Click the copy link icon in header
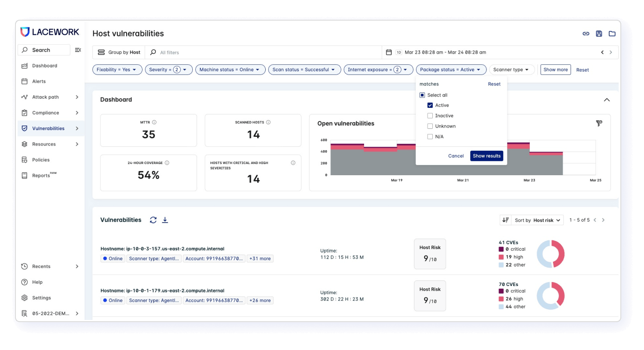 (x=586, y=33)
